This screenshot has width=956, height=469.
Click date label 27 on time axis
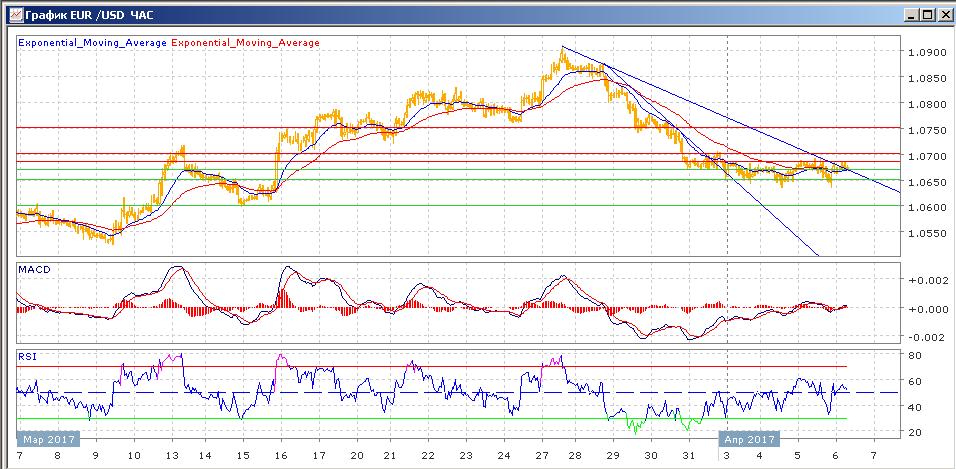[541, 455]
